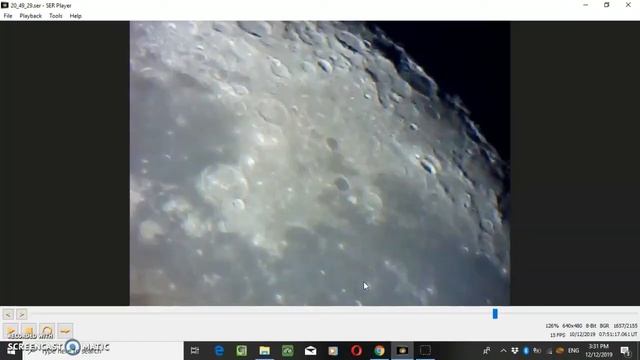Viewport: 640px width, 360px height.
Task: Click the dark square app icon on the taskbar
Action: pos(425,350)
